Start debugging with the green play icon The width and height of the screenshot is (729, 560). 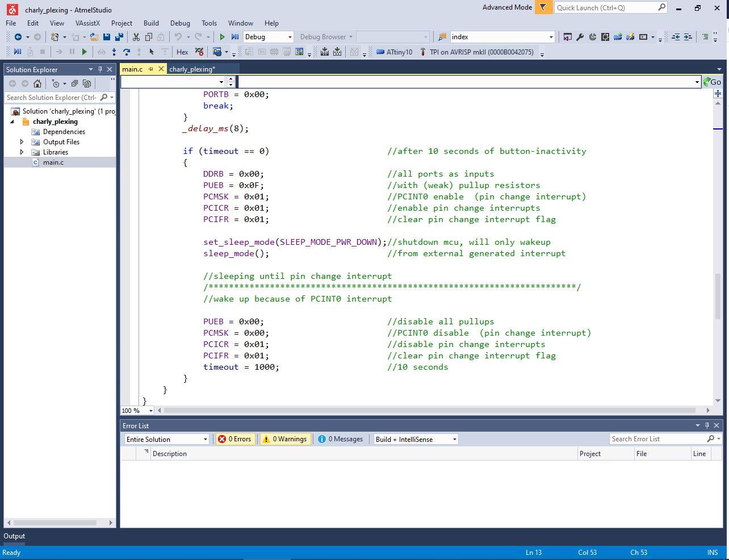coord(223,37)
